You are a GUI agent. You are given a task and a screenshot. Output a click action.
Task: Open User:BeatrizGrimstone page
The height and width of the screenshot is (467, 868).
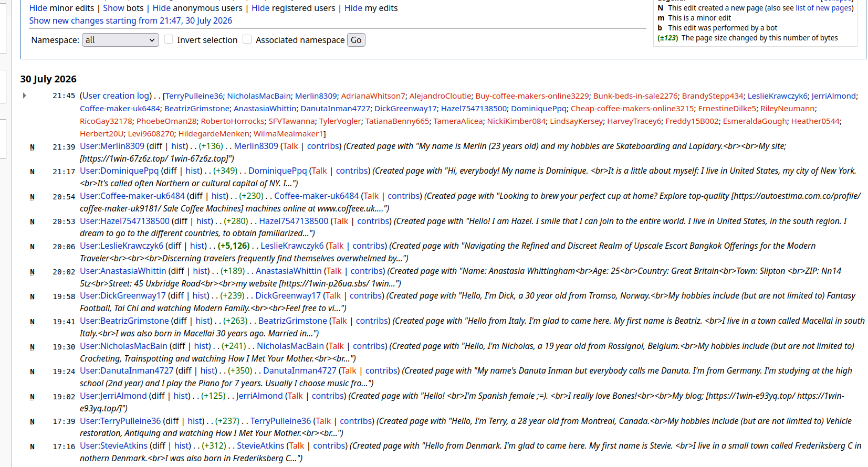click(x=124, y=321)
